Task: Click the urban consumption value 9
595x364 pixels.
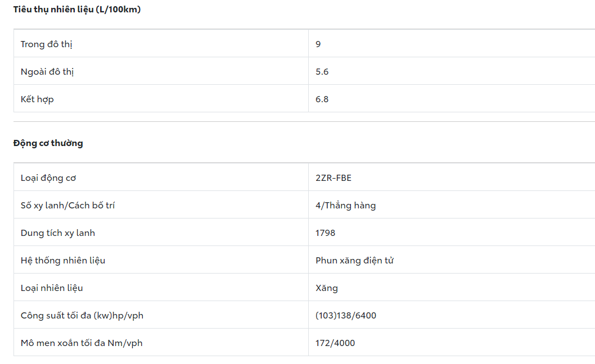Action: (x=318, y=44)
